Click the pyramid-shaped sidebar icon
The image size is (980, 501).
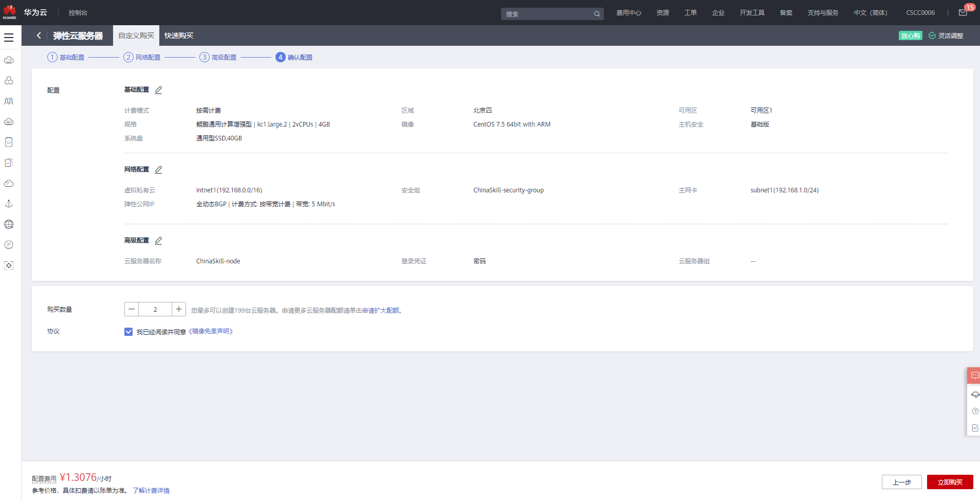click(x=9, y=204)
